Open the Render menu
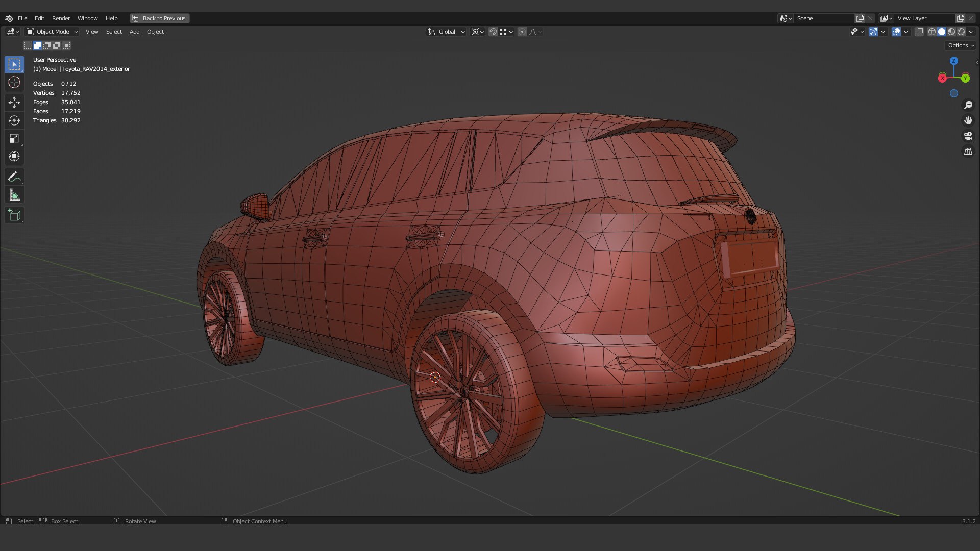Screen dimensions: 980x551 pos(61,18)
